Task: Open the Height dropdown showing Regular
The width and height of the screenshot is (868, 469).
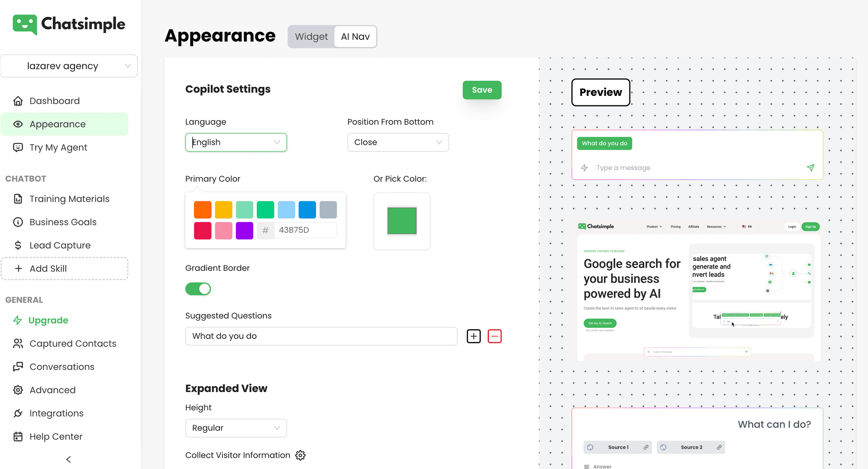Action: 236,428
